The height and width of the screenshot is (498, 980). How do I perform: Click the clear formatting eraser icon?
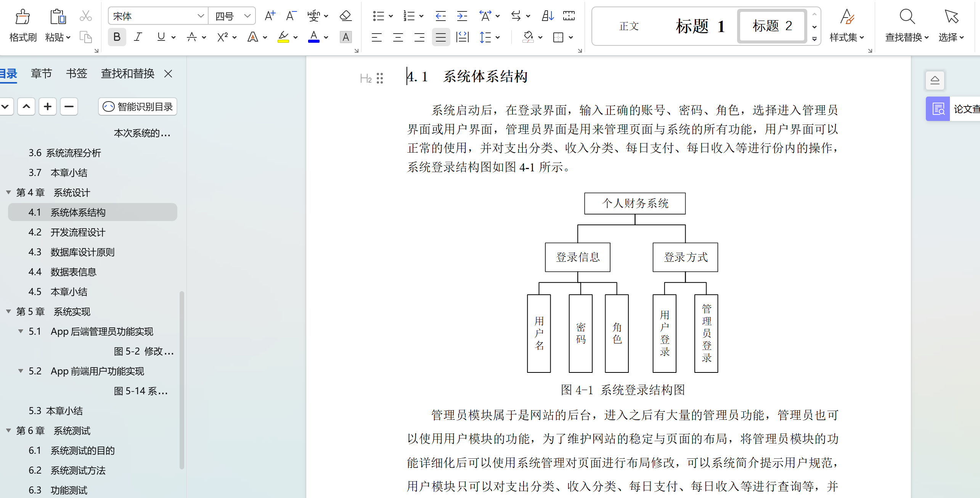pyautogui.click(x=345, y=16)
